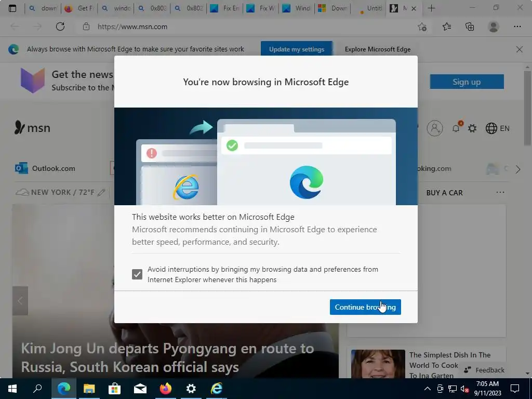Open Settings and more menu
Image resolution: width=532 pixels, height=399 pixels.
[x=517, y=26]
